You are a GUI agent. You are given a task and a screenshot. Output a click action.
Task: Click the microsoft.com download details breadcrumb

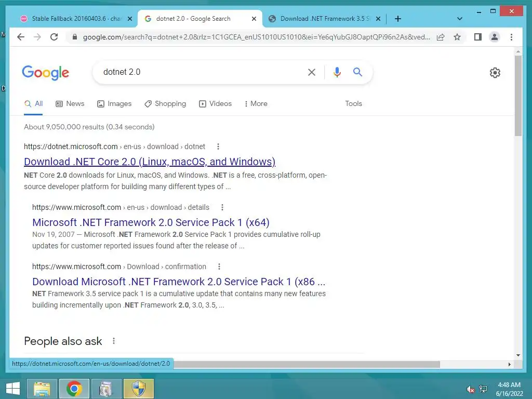[x=121, y=207]
